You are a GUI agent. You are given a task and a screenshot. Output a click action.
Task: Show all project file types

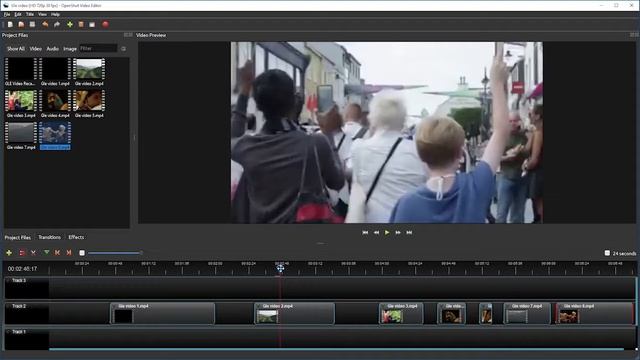coord(16,49)
